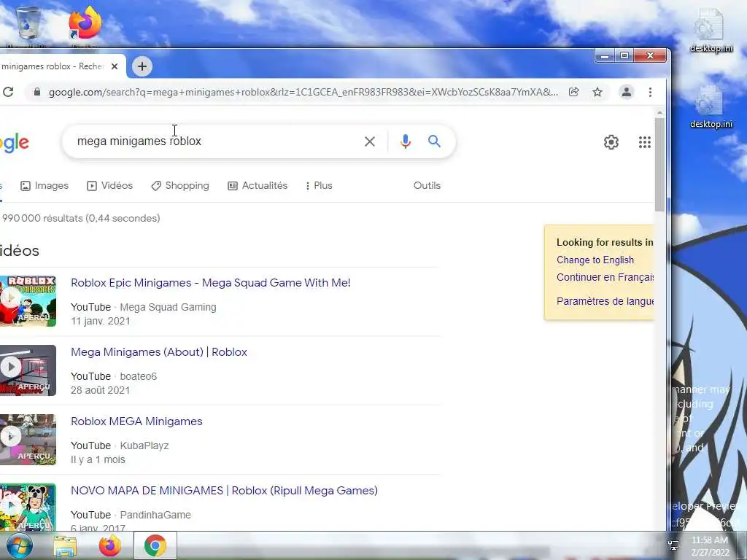
Task: Play NOVO MAPA DE MINIGAMES thumbnail
Action: coord(28,507)
